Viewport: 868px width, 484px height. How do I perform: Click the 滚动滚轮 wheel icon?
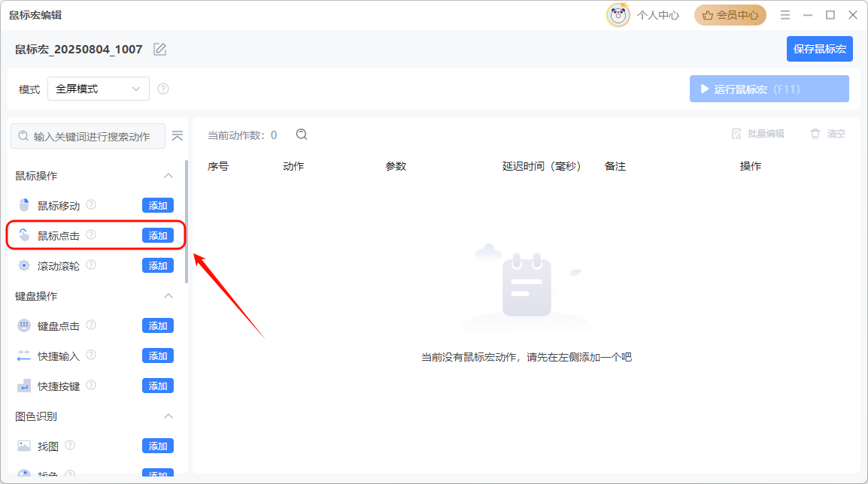click(24, 265)
